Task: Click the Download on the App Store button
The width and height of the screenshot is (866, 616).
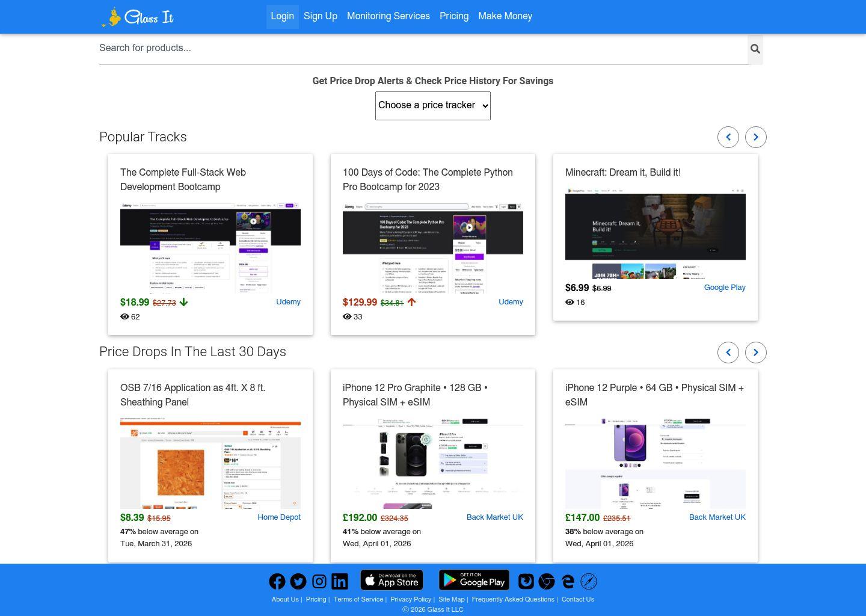Action: pyautogui.click(x=392, y=581)
